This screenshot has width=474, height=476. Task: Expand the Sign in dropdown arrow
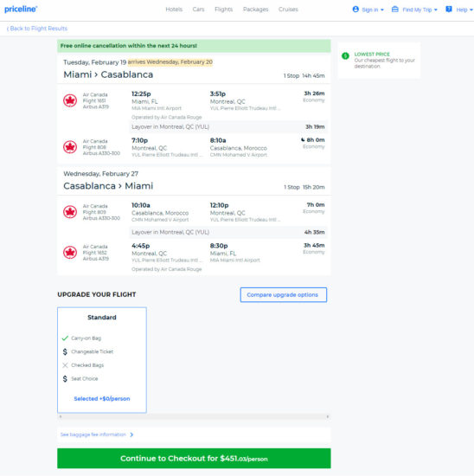[382, 10]
